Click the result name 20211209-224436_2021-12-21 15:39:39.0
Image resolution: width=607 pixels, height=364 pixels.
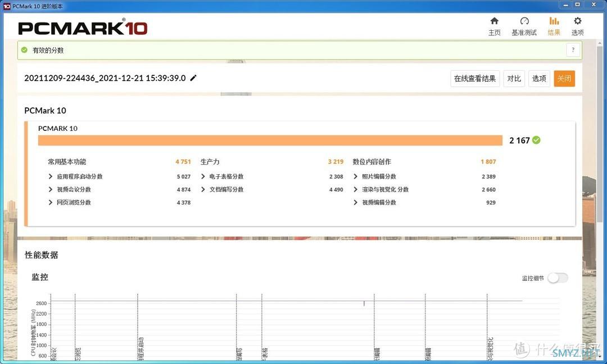point(105,78)
